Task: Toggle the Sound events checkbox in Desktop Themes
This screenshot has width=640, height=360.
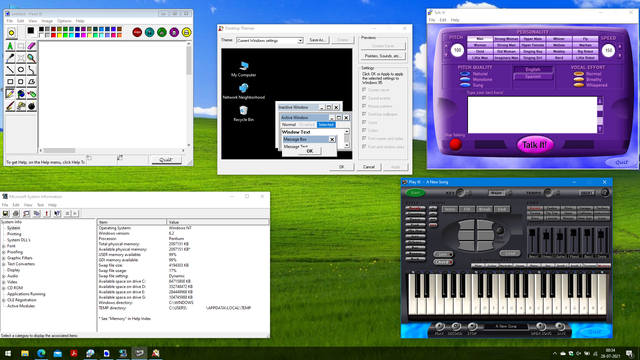Action: [x=364, y=98]
